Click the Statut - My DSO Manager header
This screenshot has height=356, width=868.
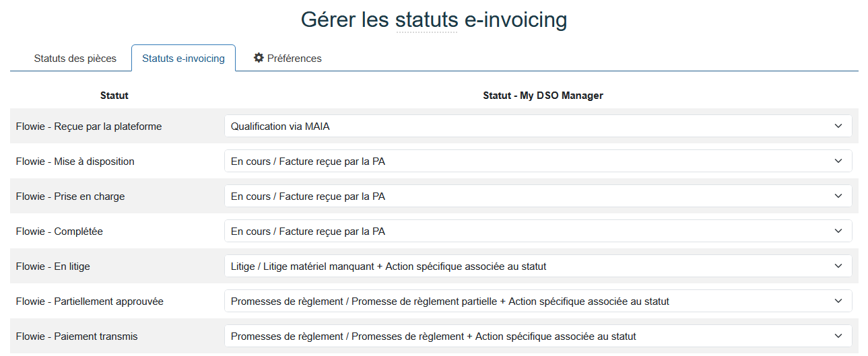pos(543,96)
